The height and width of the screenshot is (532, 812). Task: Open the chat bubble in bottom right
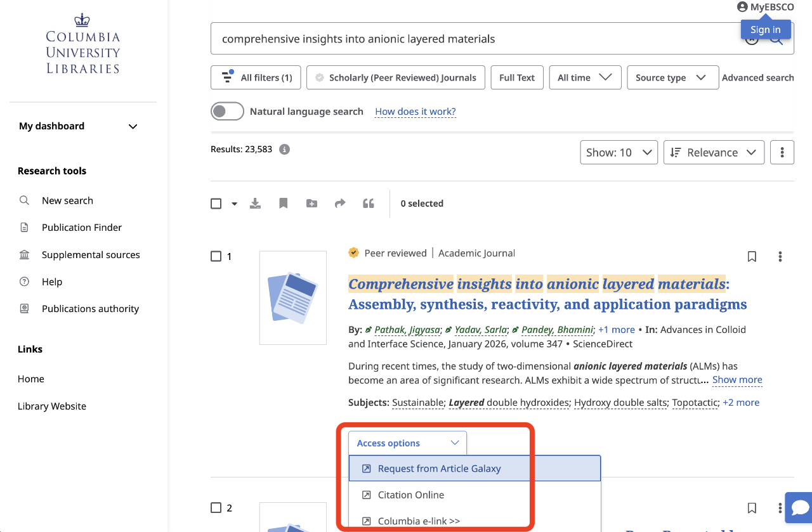point(798,507)
